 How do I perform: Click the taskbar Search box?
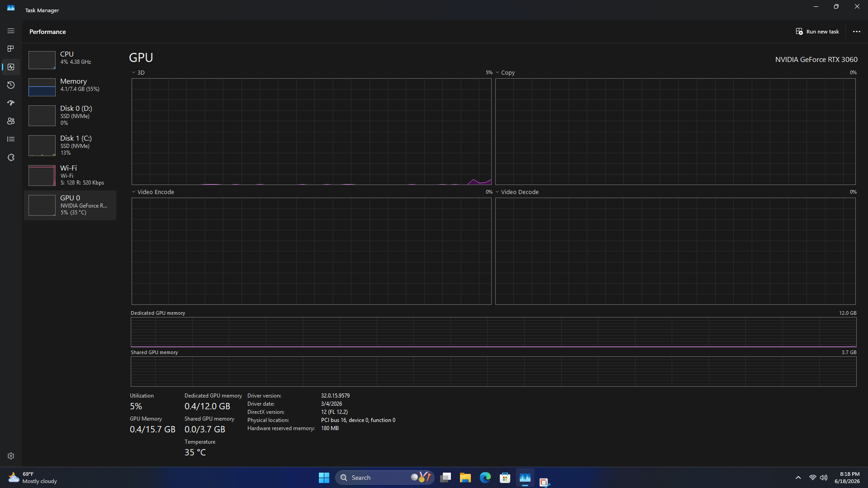click(385, 478)
